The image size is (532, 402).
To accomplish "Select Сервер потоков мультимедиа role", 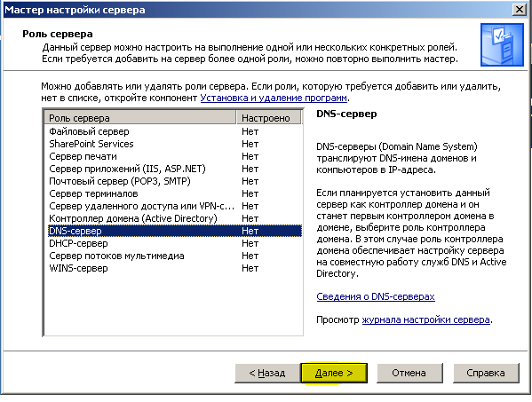I will (x=173, y=256).
